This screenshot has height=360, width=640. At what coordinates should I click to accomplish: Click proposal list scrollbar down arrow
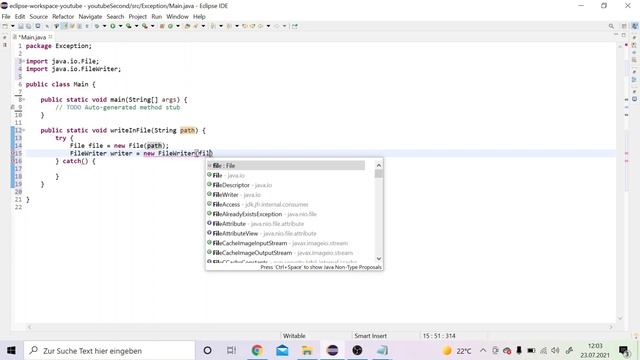[x=379, y=258]
